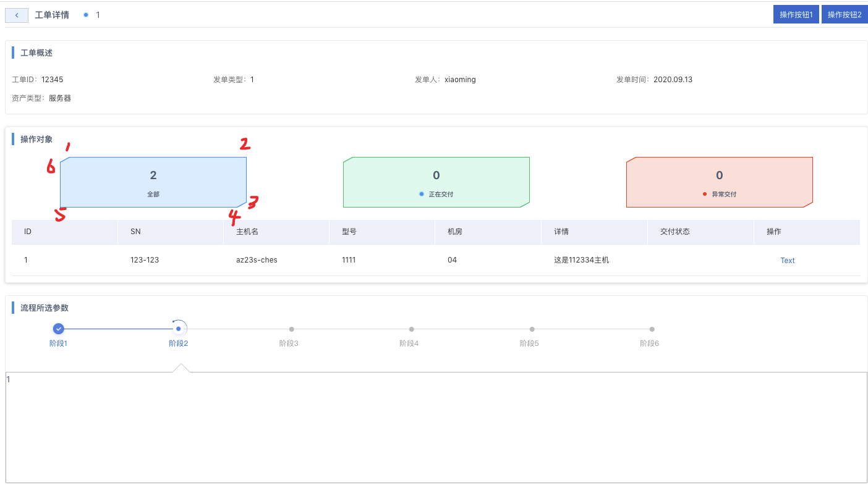Open the Text link in the 操作 column
The width and height of the screenshot is (868, 488).
tap(787, 260)
